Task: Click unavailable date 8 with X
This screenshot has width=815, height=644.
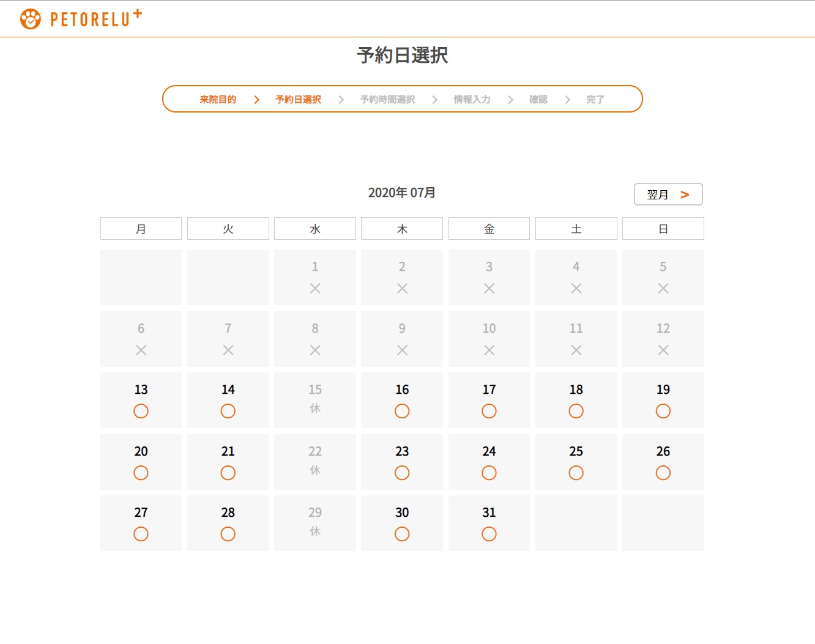Action: pyautogui.click(x=315, y=339)
